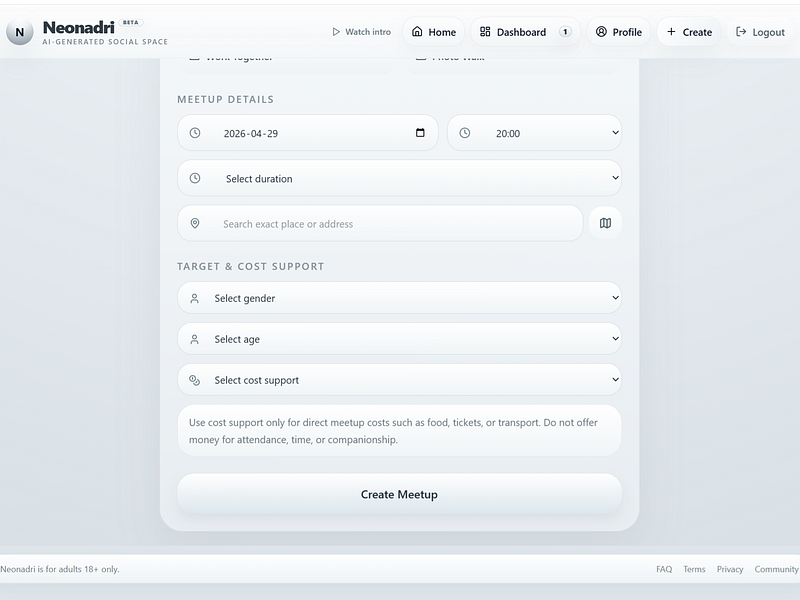Click the clock icon in Select duration
Image resolution: width=800 pixels, height=600 pixels.
point(195,178)
